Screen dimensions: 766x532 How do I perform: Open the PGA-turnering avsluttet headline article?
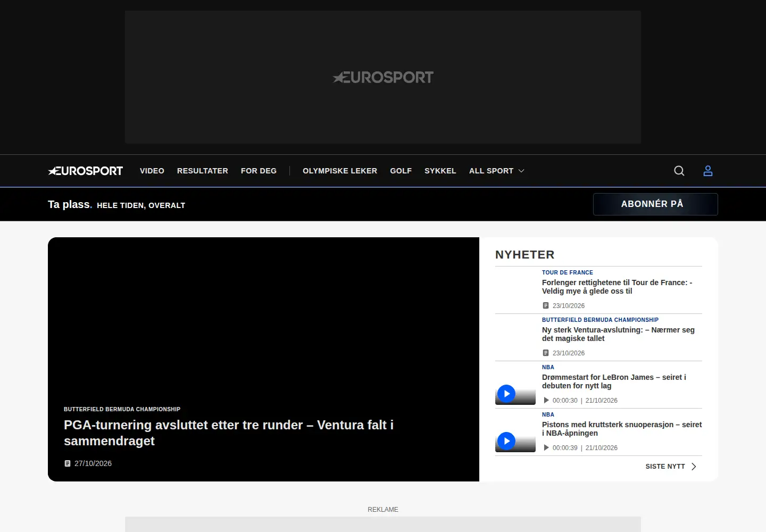coord(229,433)
